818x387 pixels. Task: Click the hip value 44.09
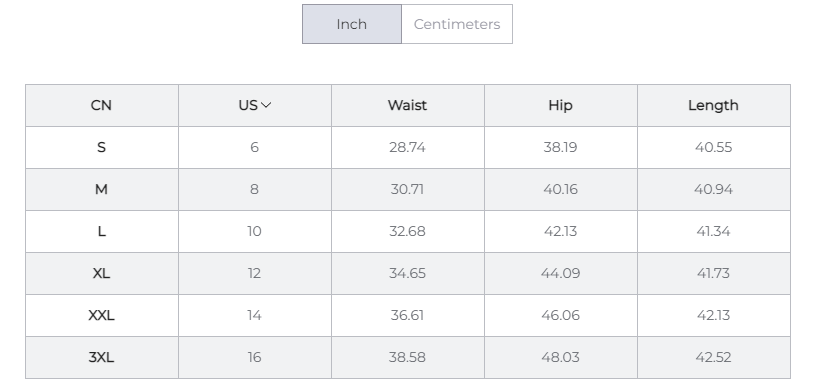[x=560, y=273]
